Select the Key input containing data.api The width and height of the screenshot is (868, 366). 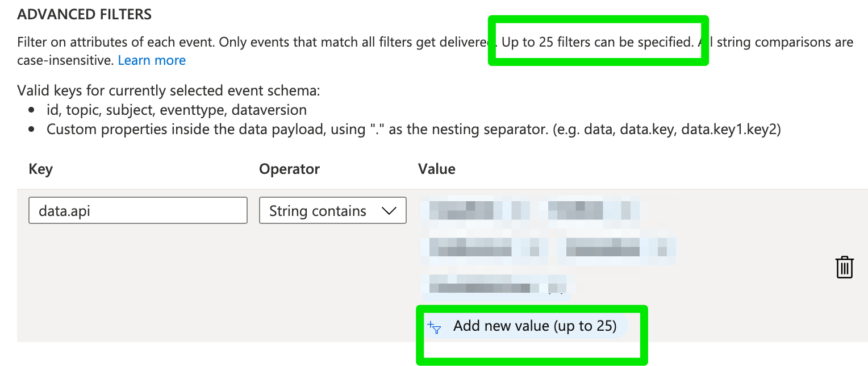pyautogui.click(x=137, y=210)
